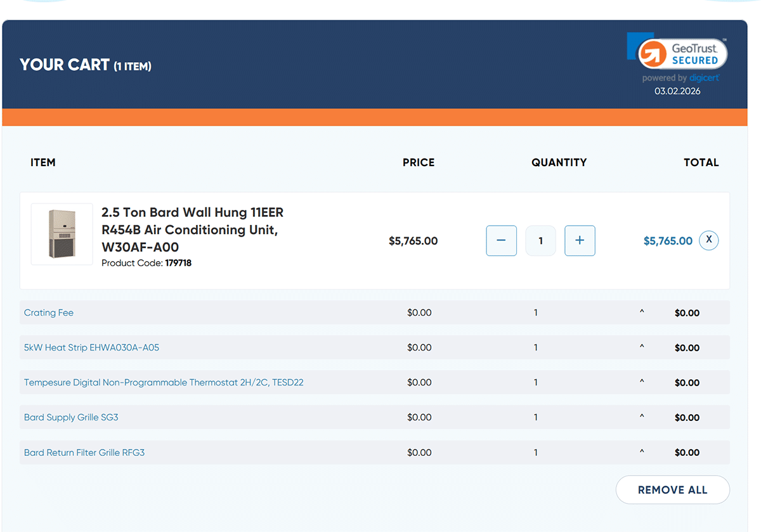Decrease quantity using the minus icon
This screenshot has height=532, width=761.
coord(501,240)
